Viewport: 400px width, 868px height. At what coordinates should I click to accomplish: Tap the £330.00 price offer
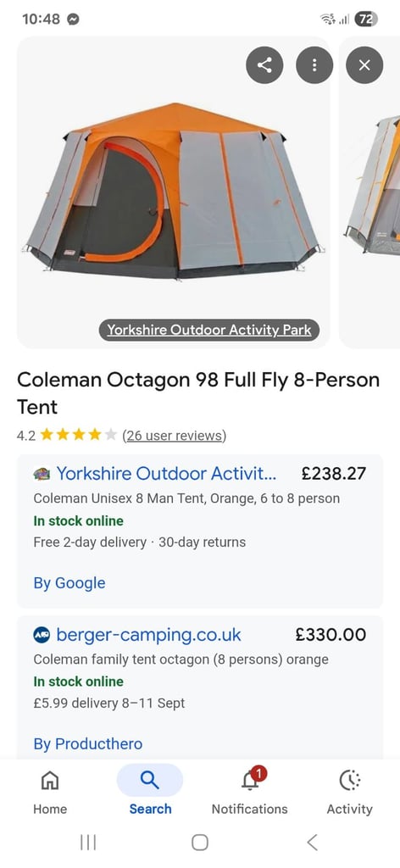pyautogui.click(x=331, y=634)
